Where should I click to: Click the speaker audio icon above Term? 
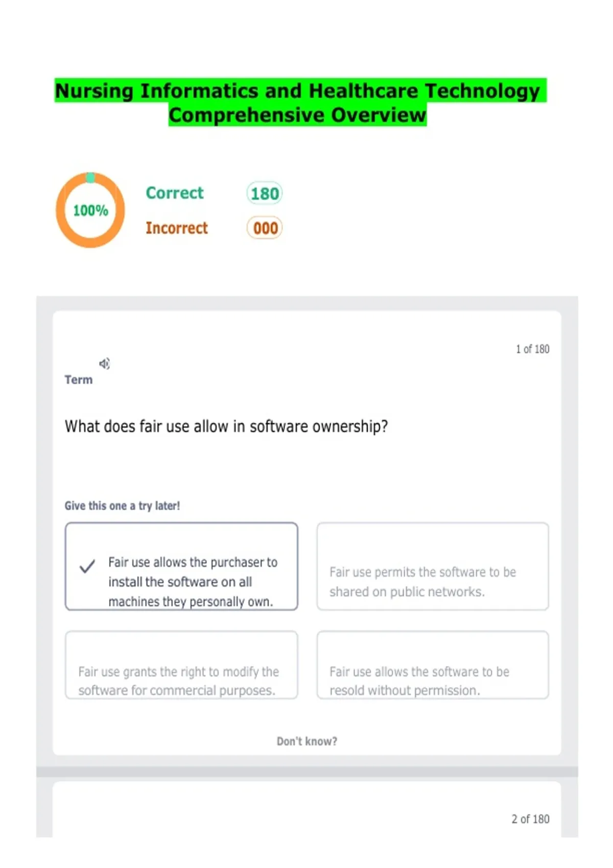coord(104,364)
